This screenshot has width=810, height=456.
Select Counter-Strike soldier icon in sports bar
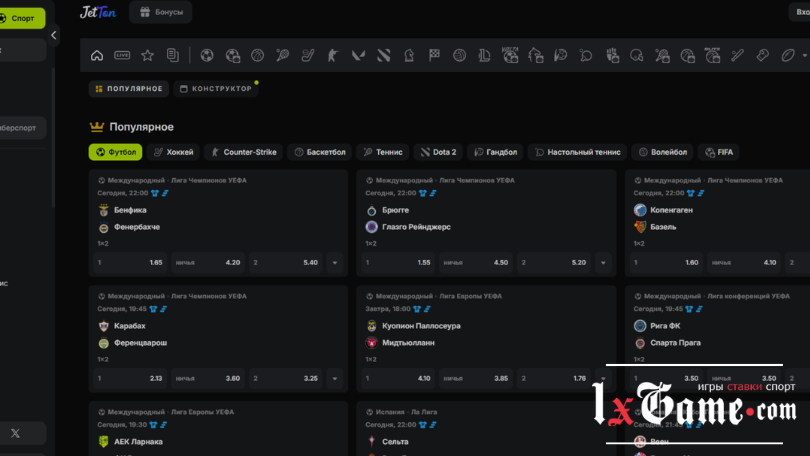[x=333, y=55]
